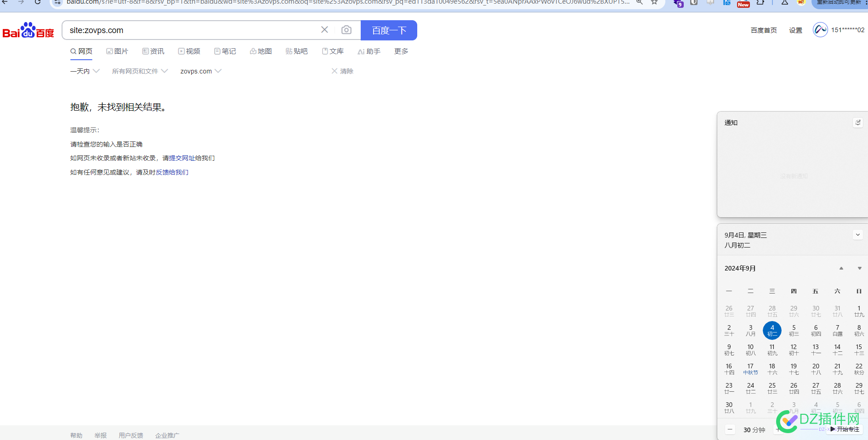The image size is (868, 440).
Task: Click the Chrome Labs flask icon
Action: click(x=784, y=2)
